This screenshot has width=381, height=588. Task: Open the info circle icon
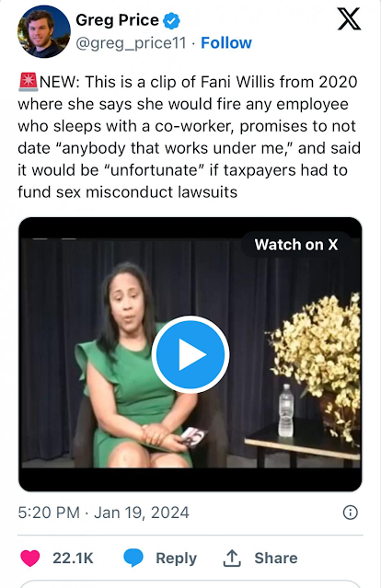point(351,513)
